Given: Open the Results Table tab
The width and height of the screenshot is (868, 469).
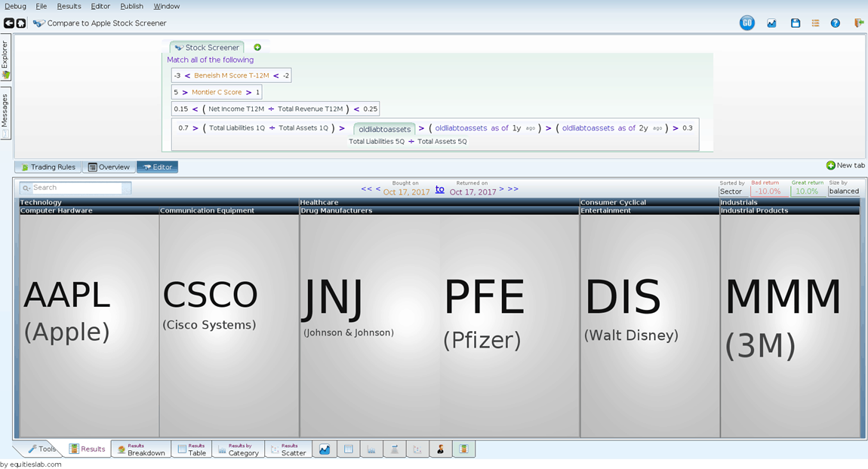Looking at the screenshot, I should (x=192, y=449).
